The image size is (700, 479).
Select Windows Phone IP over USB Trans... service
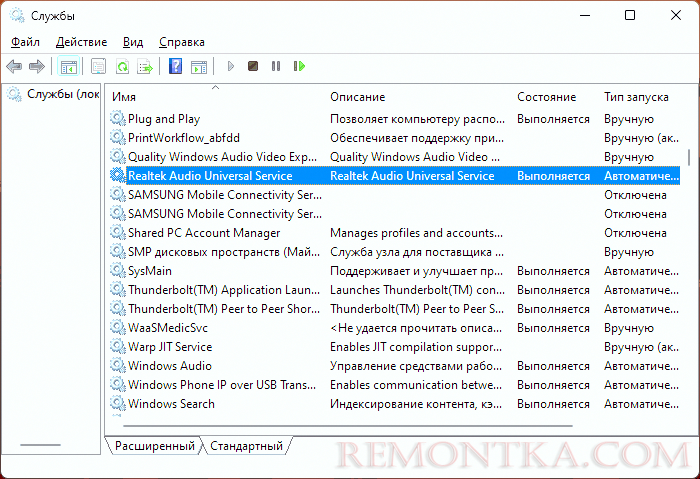point(222,385)
